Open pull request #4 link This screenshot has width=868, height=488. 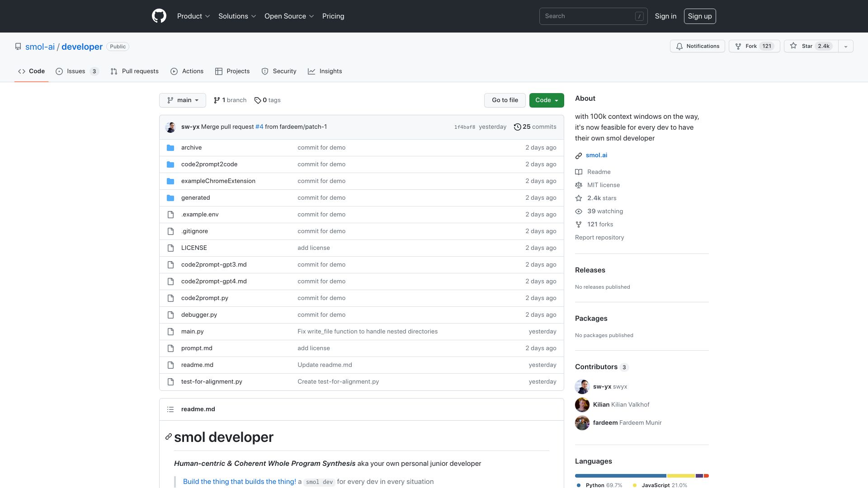click(x=259, y=127)
